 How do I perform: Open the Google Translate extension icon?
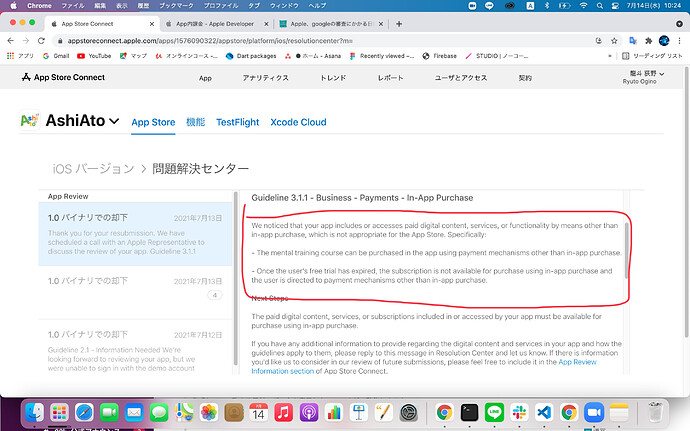[633, 41]
